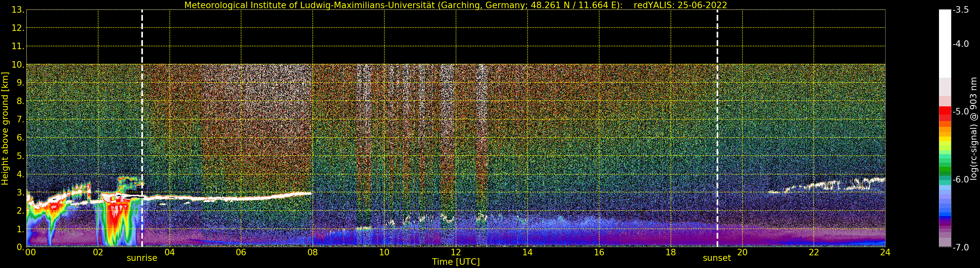This screenshot has width=980, height=268.
Task: Click the '20' time axis tick label
Action: (x=742, y=252)
